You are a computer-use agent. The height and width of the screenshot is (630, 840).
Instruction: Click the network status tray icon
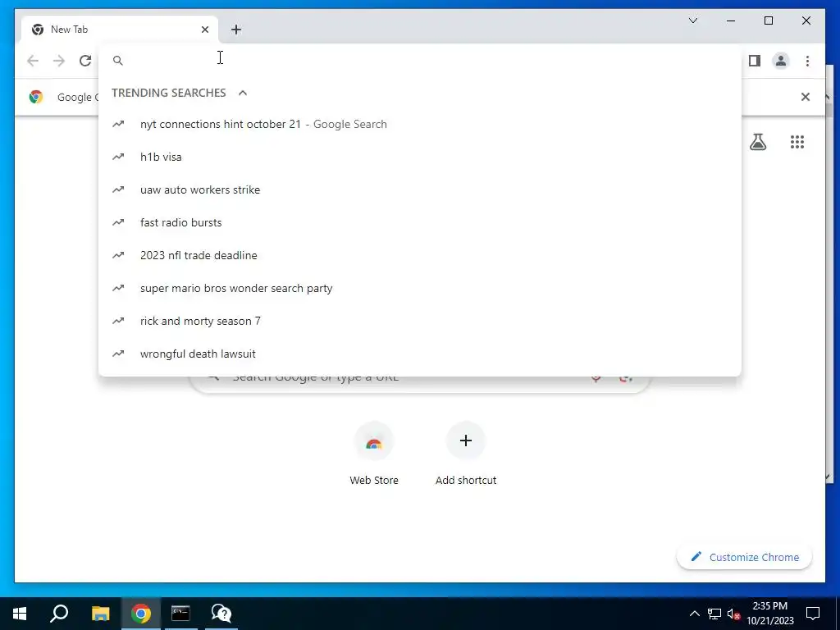(714, 614)
